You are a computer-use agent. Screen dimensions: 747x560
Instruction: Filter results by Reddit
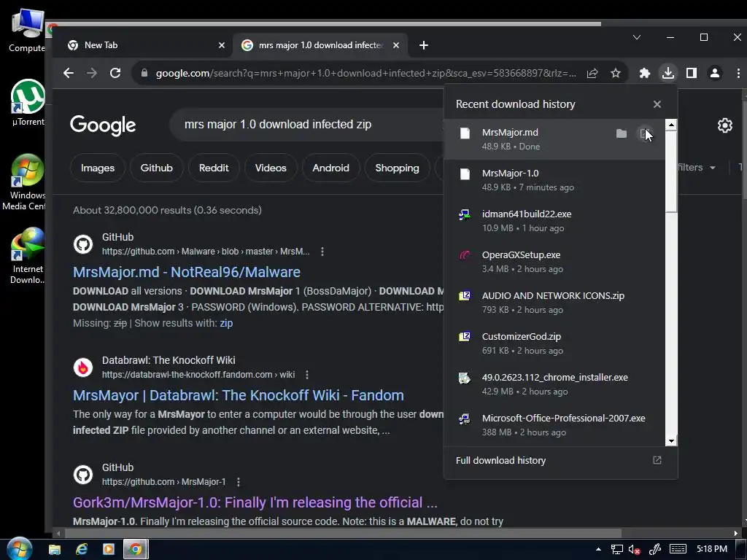(214, 168)
